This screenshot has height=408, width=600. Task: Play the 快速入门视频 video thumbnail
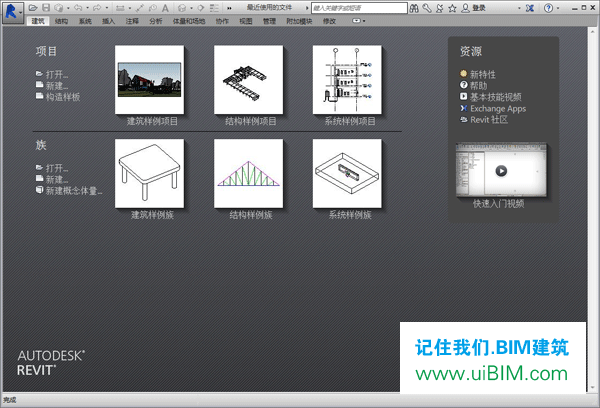(501, 169)
